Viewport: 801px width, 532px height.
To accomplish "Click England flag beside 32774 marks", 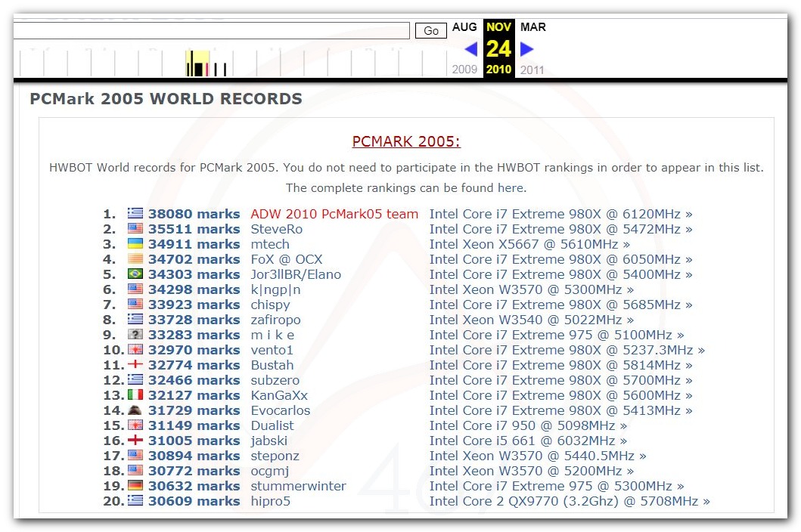I will (135, 364).
